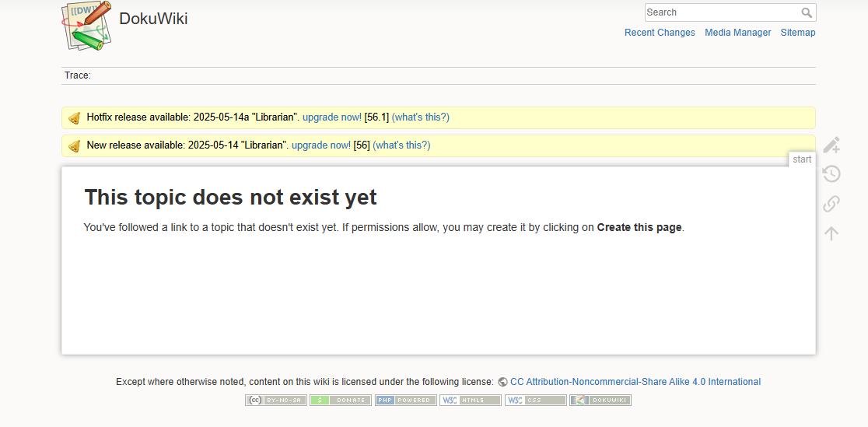The width and height of the screenshot is (868, 427).
Task: Click the W3C CSS badge
Action: [x=535, y=400]
